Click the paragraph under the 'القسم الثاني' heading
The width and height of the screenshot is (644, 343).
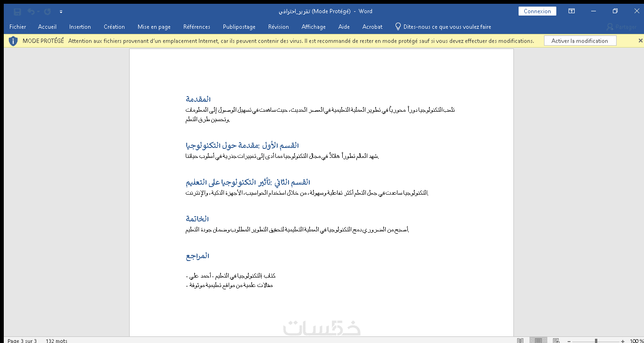(307, 193)
